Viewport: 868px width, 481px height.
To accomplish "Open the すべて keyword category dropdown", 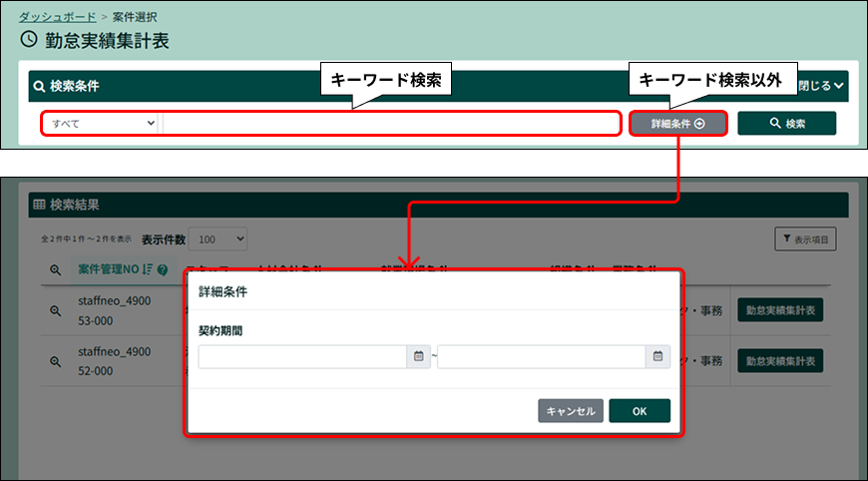I will (102, 124).
